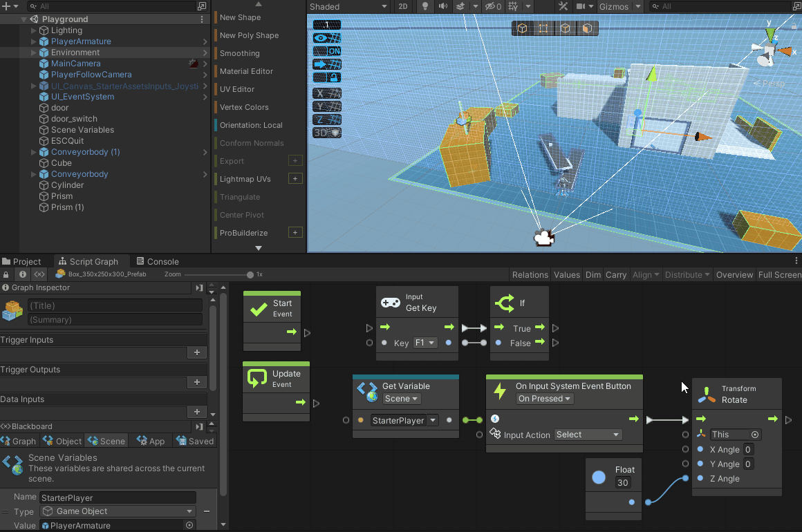Toggle 2D view mode in the scene
This screenshot has width=802, height=532.
pyautogui.click(x=404, y=6)
